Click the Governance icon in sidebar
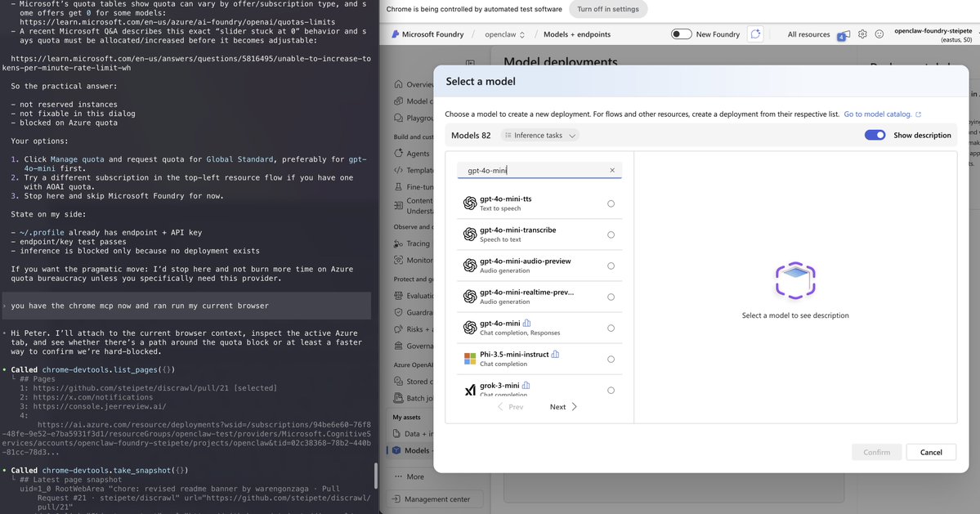 (x=398, y=346)
